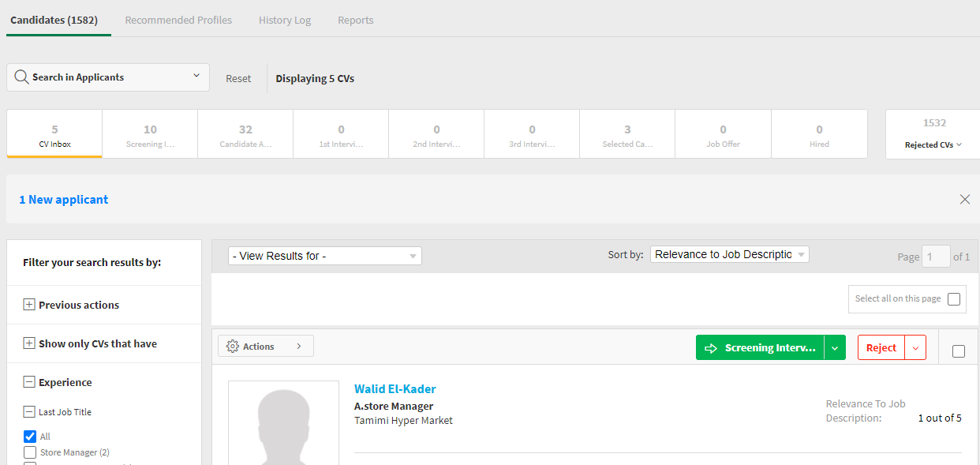
Task: Collapse the Experience filter section
Action: [29, 382]
